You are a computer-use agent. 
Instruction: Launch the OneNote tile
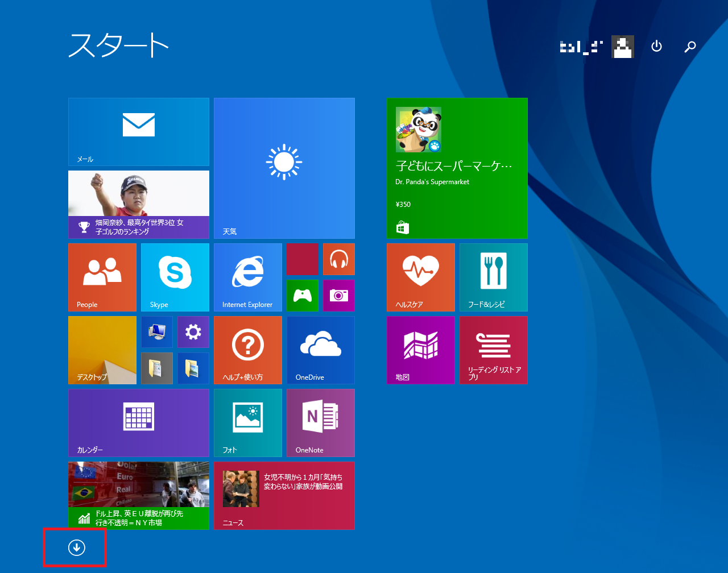[321, 423]
